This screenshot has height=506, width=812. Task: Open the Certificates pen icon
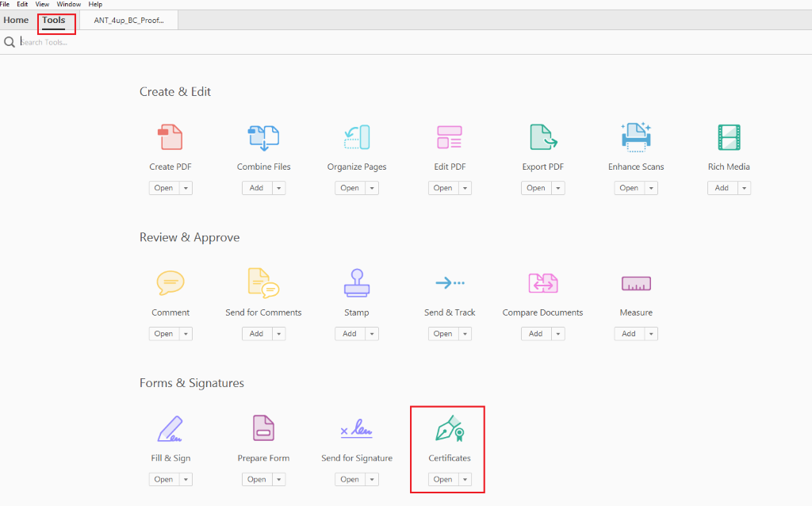click(450, 429)
